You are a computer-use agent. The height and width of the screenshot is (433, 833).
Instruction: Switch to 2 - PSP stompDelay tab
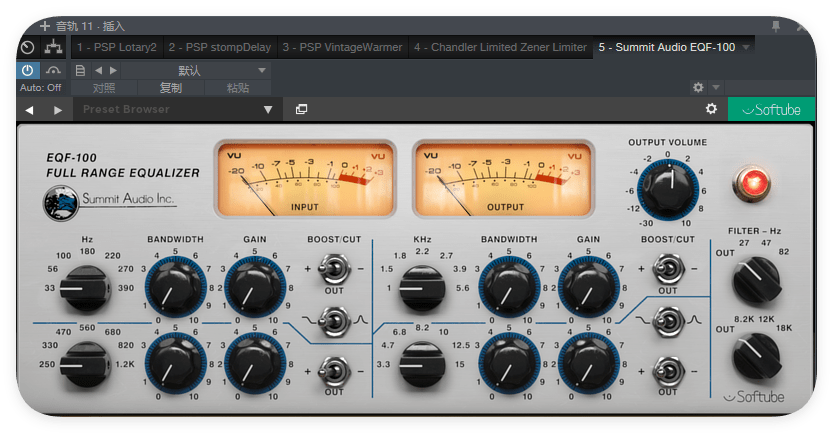click(220, 47)
